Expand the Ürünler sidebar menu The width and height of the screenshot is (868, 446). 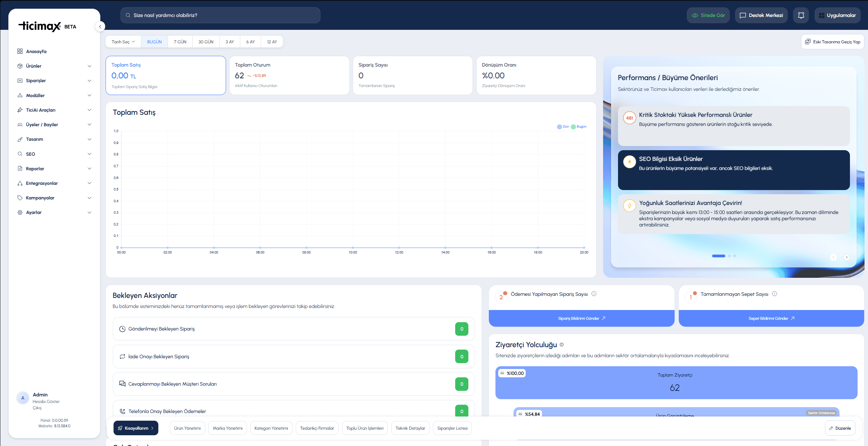pyautogui.click(x=55, y=66)
